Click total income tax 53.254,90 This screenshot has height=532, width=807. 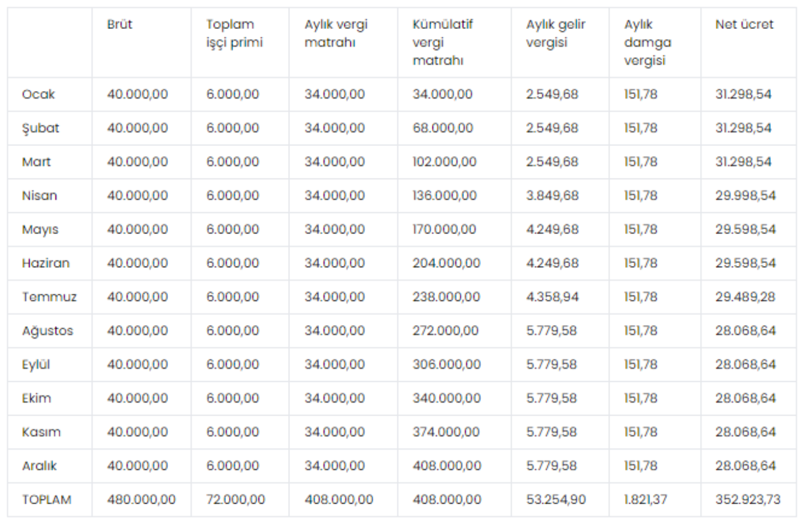click(556, 499)
